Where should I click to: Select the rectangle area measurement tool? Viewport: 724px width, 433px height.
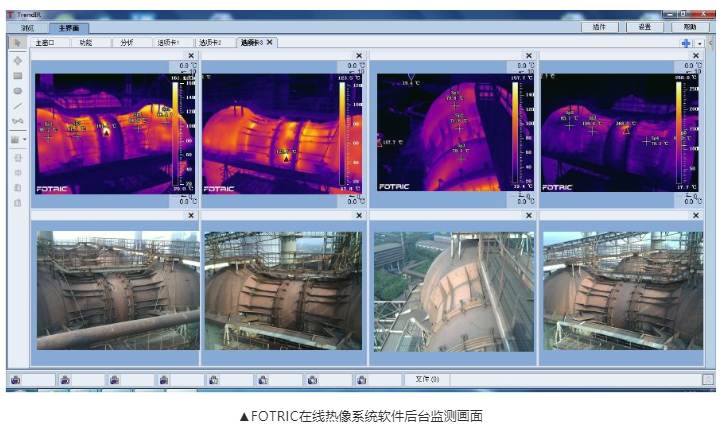click(17, 76)
